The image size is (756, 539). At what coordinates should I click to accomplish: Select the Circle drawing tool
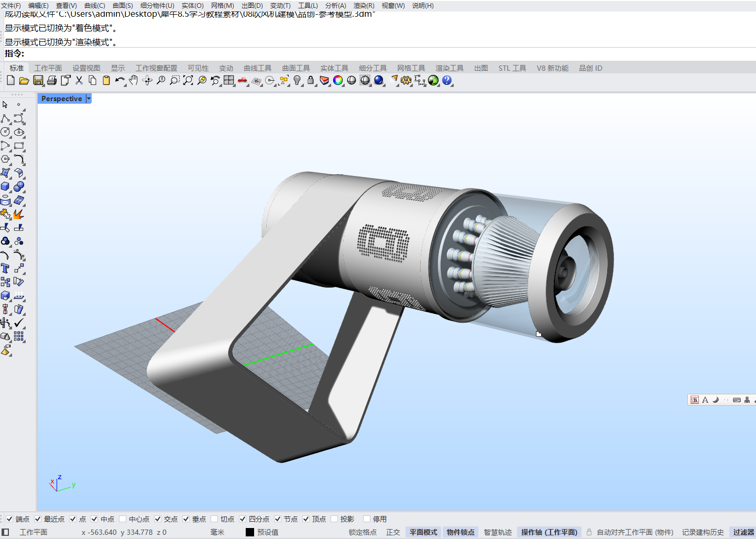coord(5,132)
